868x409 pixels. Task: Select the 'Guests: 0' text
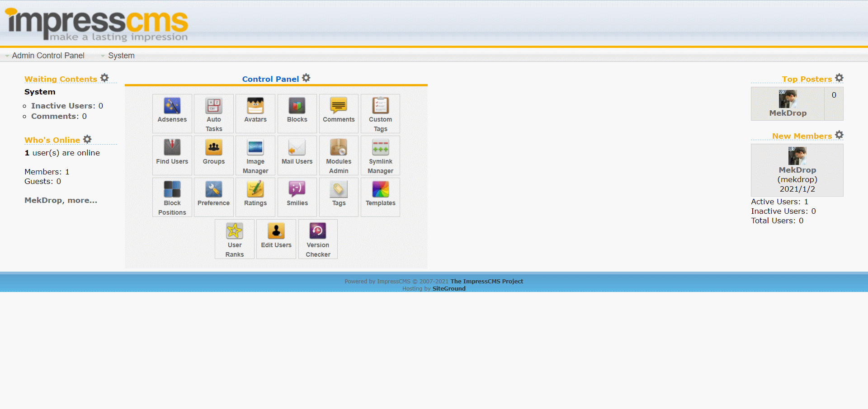click(43, 181)
